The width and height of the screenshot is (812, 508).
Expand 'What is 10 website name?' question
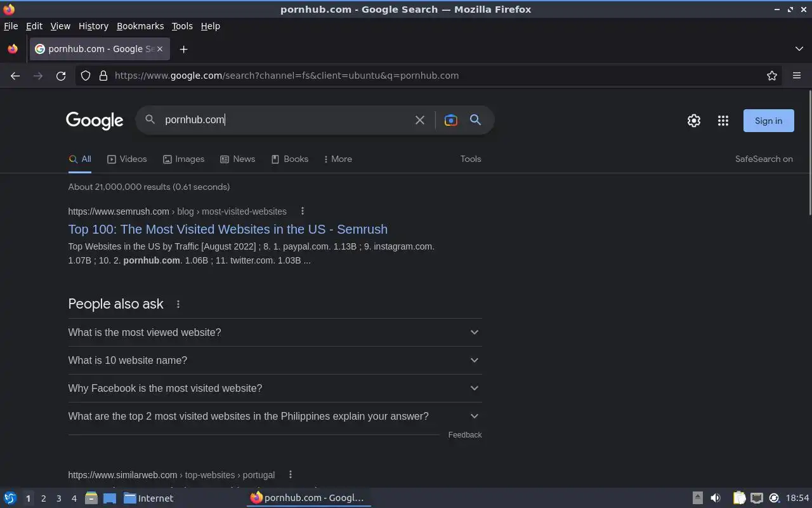275,360
